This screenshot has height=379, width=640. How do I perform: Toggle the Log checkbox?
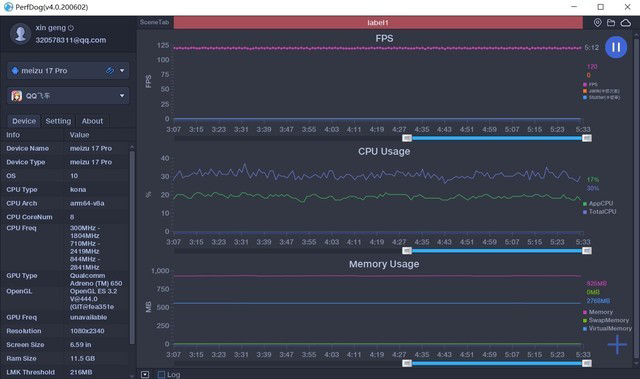pyautogui.click(x=162, y=375)
